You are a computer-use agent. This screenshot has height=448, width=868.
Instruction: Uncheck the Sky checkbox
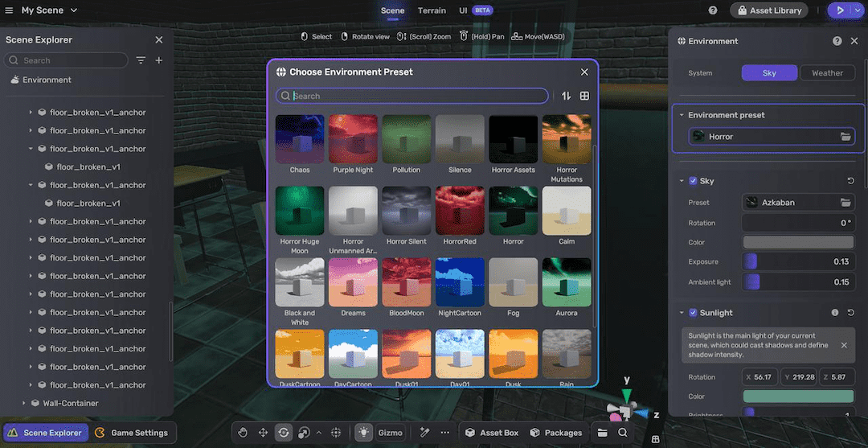coord(693,181)
